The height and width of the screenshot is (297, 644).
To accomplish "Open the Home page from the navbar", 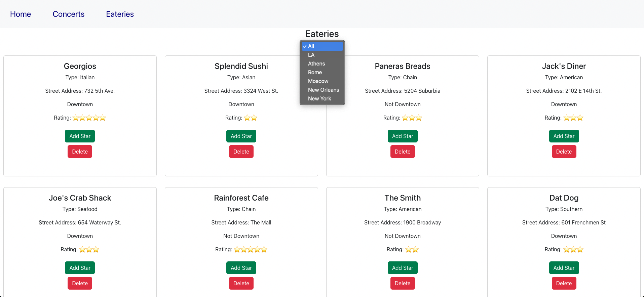I will click(21, 14).
